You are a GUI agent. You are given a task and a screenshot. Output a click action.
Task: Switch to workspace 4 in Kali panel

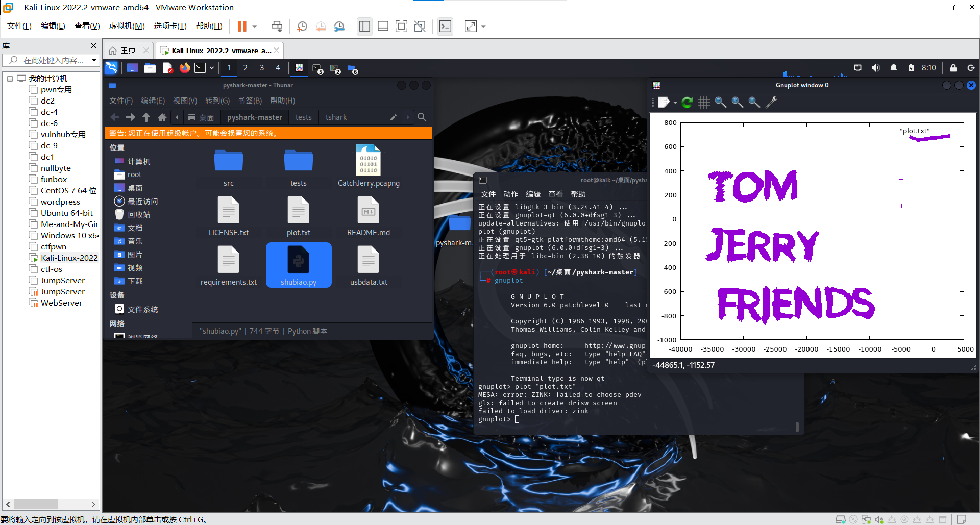(x=278, y=68)
